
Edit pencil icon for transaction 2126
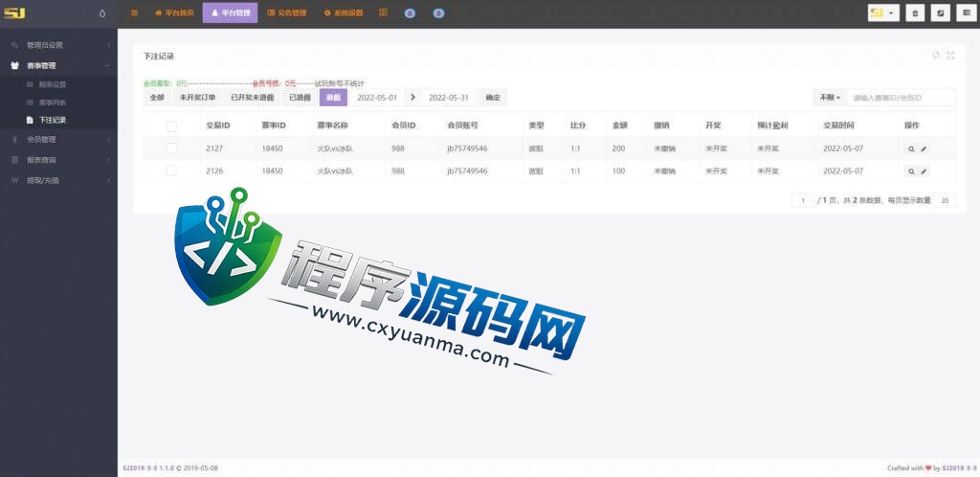[924, 171]
